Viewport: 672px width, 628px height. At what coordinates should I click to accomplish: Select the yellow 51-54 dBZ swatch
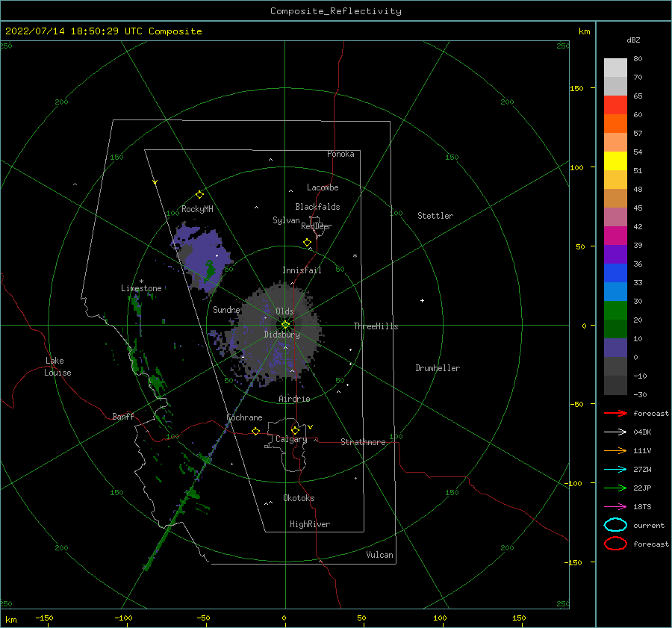point(615,161)
